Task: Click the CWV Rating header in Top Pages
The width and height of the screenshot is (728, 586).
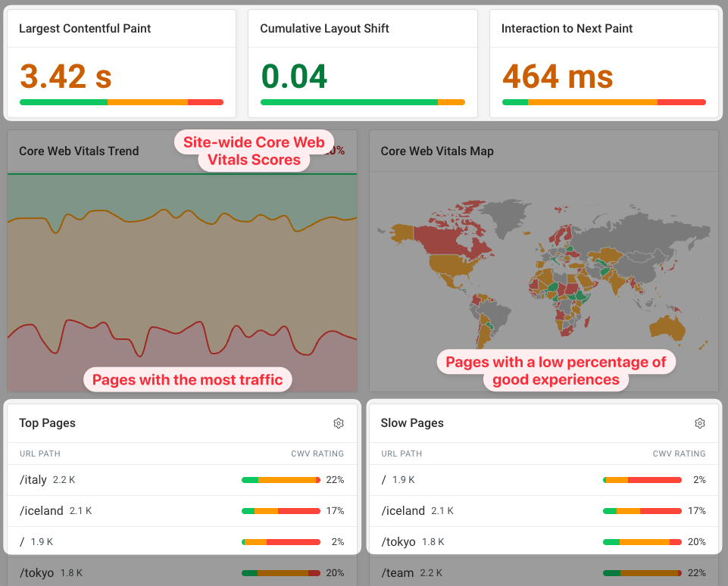Action: point(317,454)
